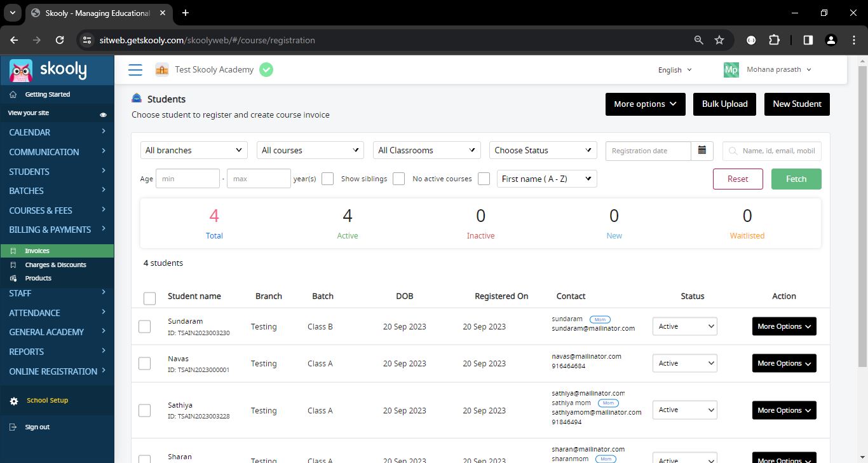Click the Inactive count filter

pyautogui.click(x=480, y=223)
